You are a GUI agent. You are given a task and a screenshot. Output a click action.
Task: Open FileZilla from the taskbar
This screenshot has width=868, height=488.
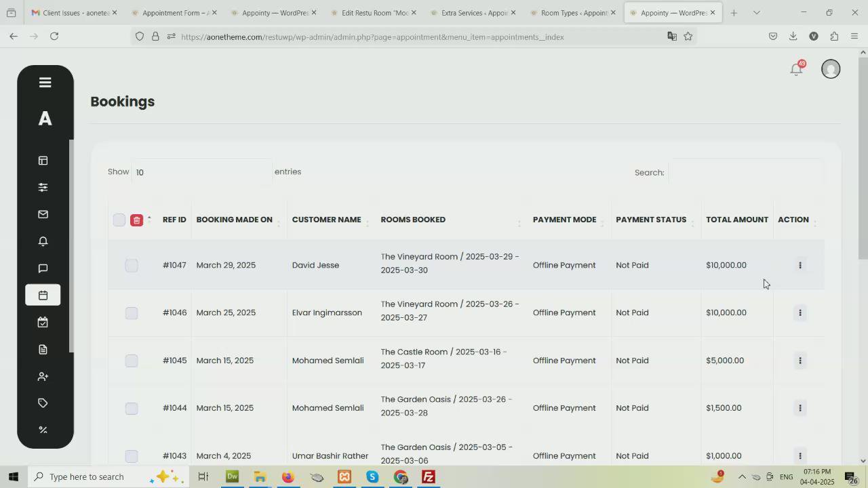coord(428,477)
